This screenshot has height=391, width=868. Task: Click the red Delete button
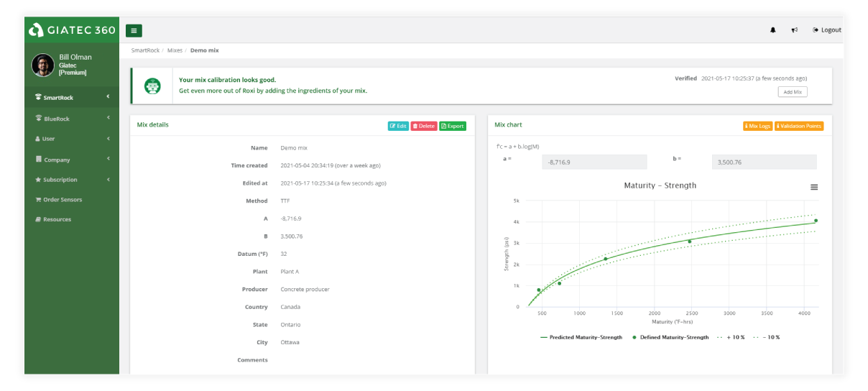coord(424,126)
